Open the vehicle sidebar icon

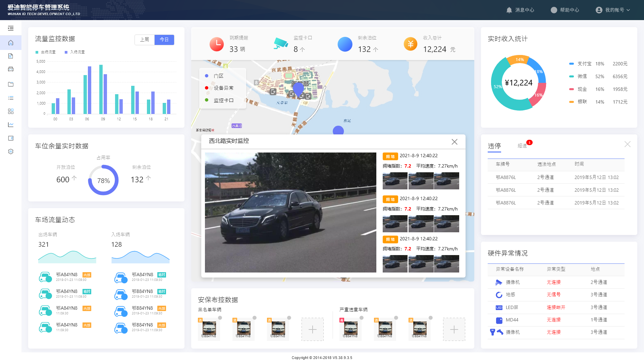coord(11,69)
